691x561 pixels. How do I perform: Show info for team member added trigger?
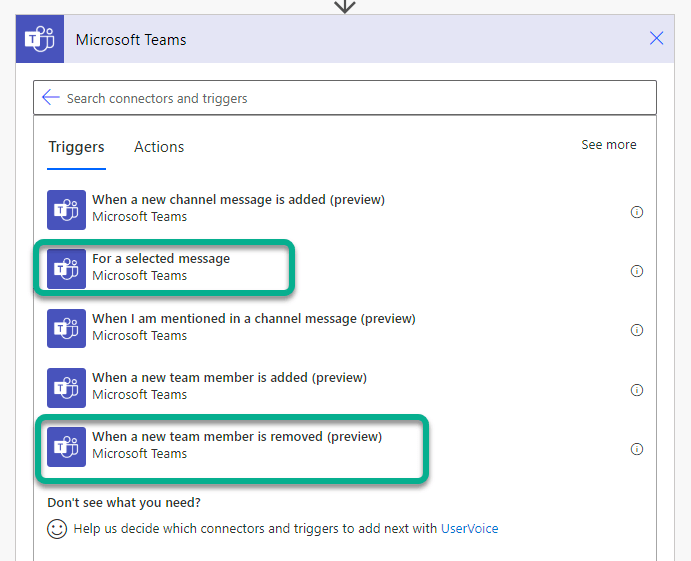636,390
